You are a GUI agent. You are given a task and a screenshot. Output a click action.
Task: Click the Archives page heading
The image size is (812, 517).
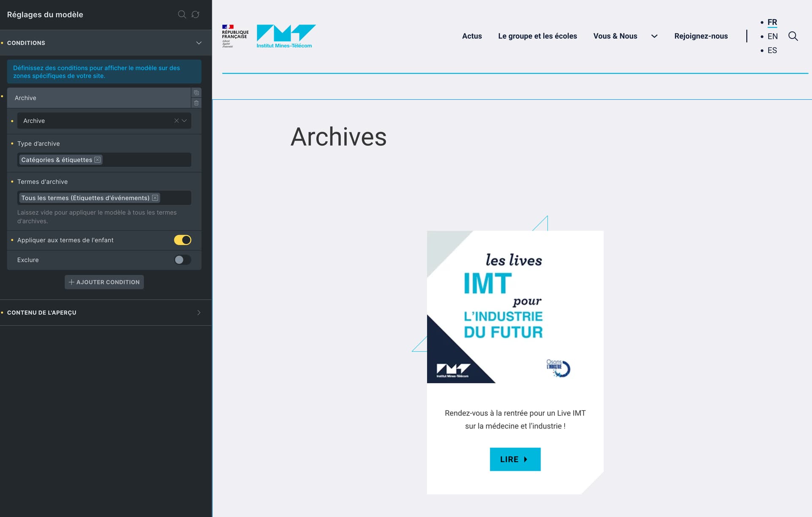(338, 137)
